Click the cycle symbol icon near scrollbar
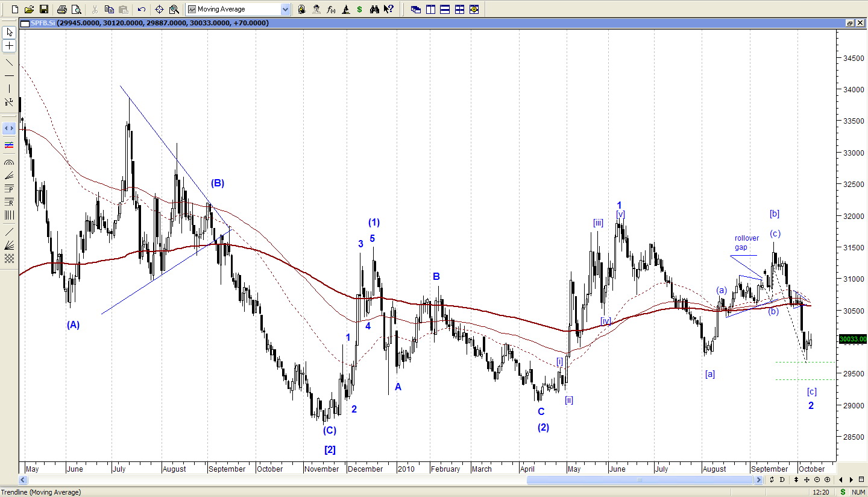The height and width of the screenshot is (497, 868). [772, 480]
